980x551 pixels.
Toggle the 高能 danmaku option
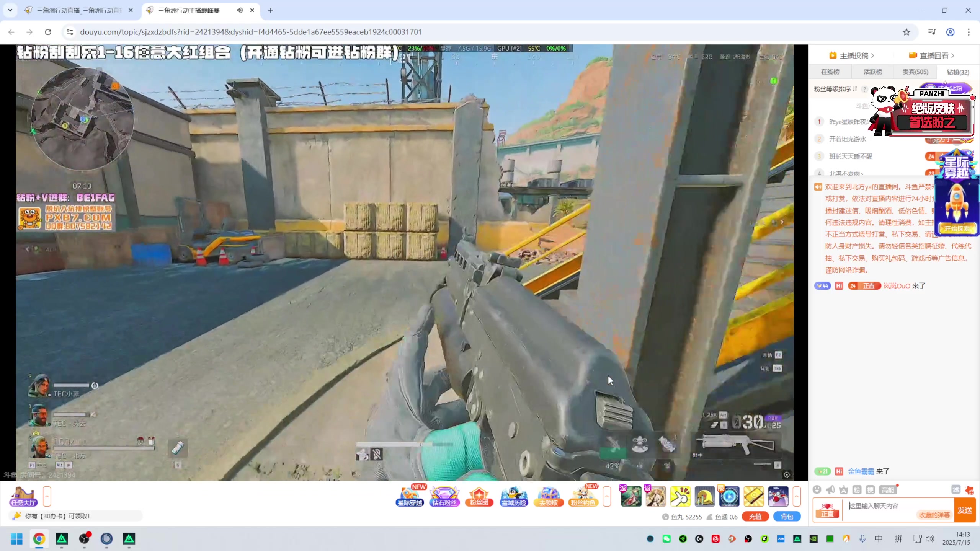pos(888,490)
